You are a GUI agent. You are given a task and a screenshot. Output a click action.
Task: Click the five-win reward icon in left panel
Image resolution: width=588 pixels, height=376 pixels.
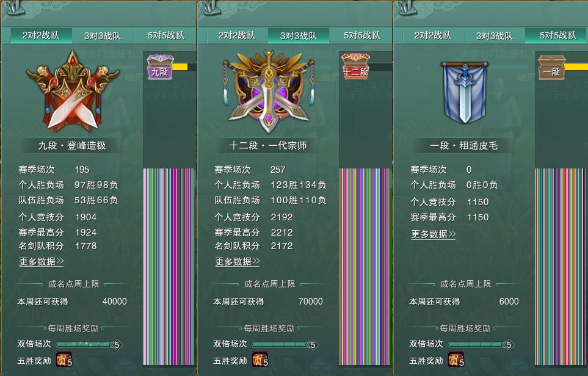pos(64,359)
